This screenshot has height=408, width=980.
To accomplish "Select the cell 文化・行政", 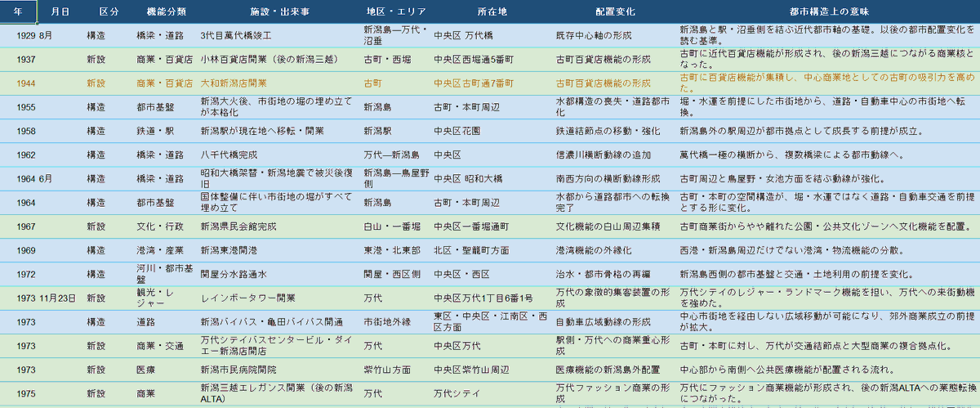I will [x=165, y=226].
